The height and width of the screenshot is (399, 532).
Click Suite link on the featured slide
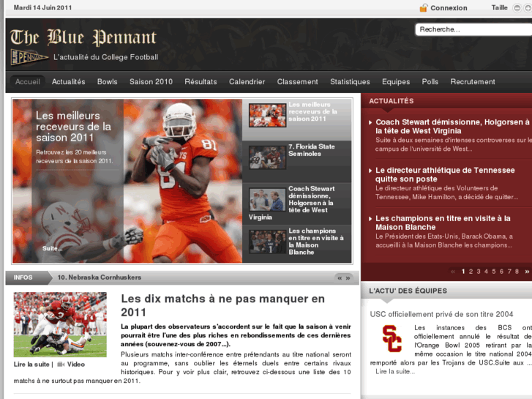coord(52,249)
